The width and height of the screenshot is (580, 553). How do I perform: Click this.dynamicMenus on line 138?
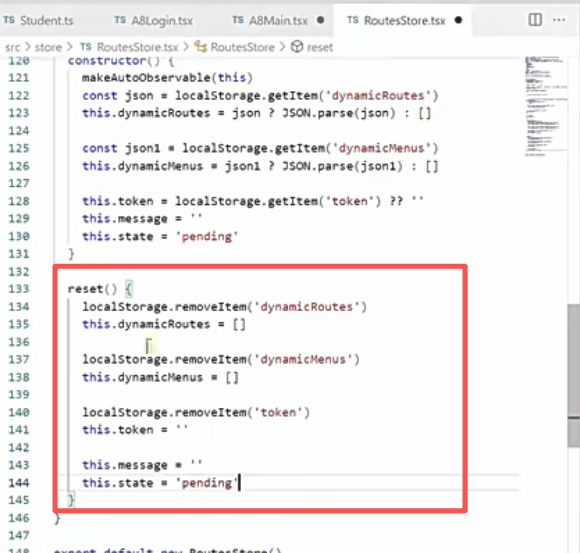click(142, 377)
